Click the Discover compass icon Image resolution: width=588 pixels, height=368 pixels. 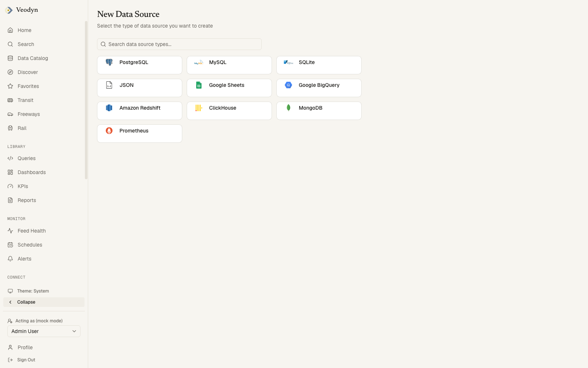[x=10, y=72]
